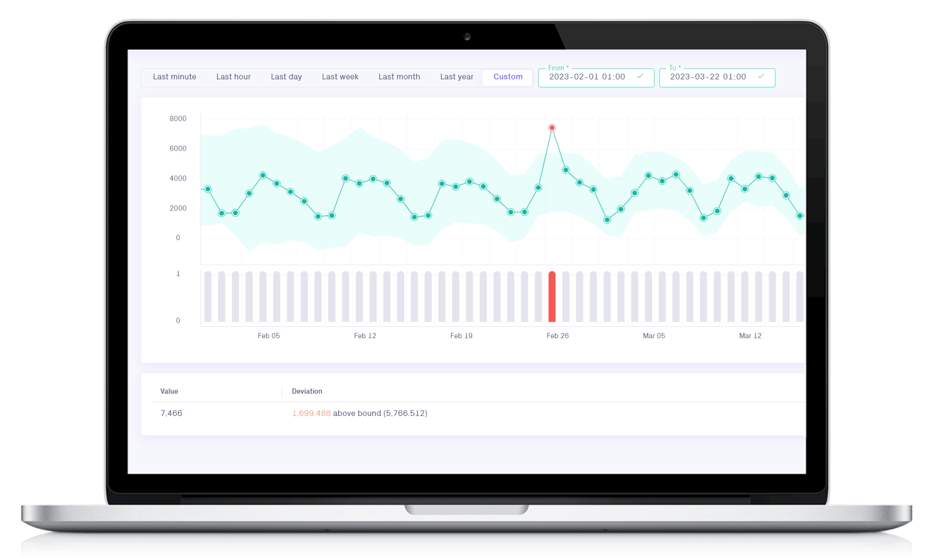
Task: Select the Last hour time range
Action: click(233, 77)
